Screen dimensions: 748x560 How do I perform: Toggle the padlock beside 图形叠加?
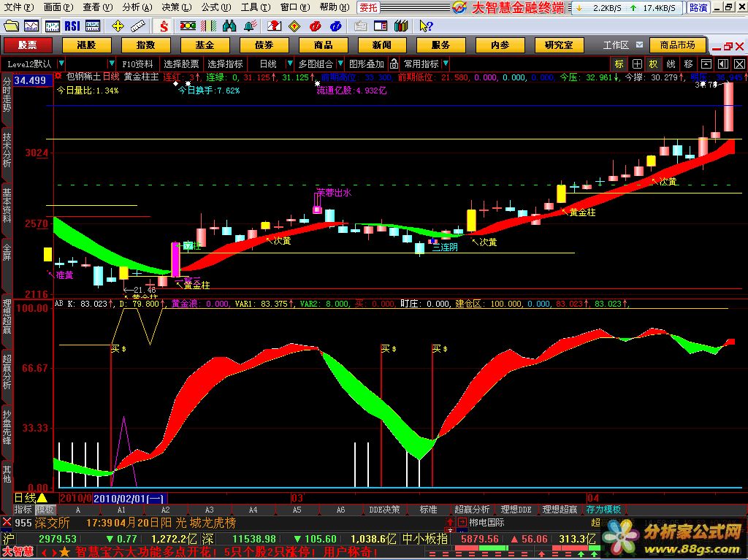394,64
